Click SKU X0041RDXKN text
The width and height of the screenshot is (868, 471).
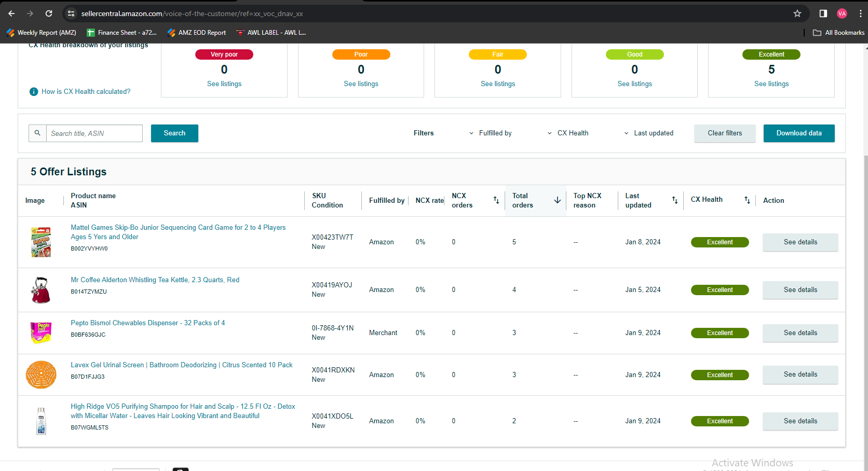click(333, 370)
